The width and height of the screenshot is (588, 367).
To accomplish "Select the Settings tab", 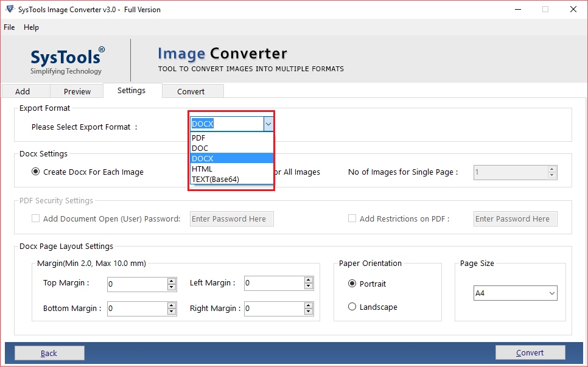I will 132,90.
